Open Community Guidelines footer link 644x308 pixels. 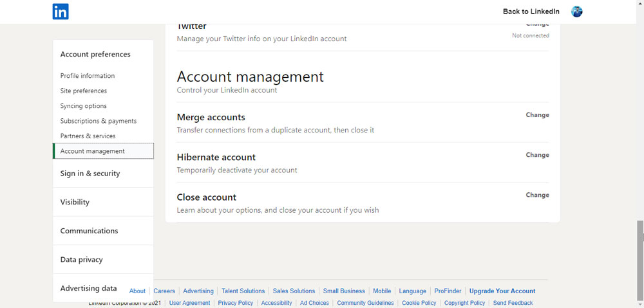(366, 303)
